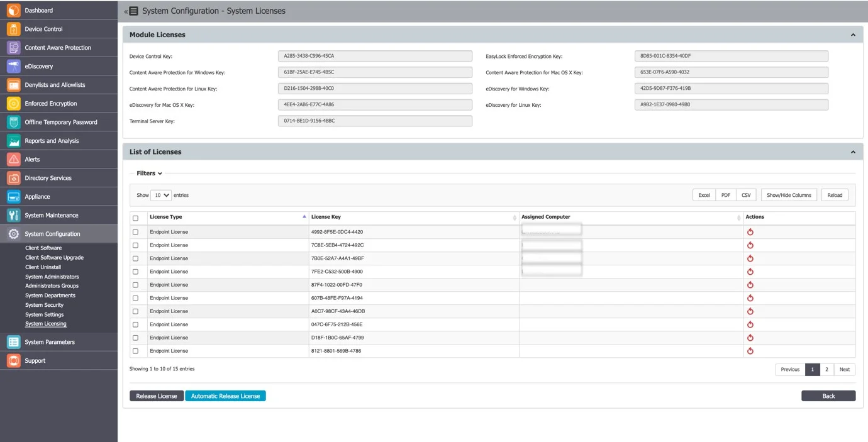This screenshot has width=868, height=442.
Task: Click release icon for key D18F-1B0C-65AF-4799
Action: [750, 338]
